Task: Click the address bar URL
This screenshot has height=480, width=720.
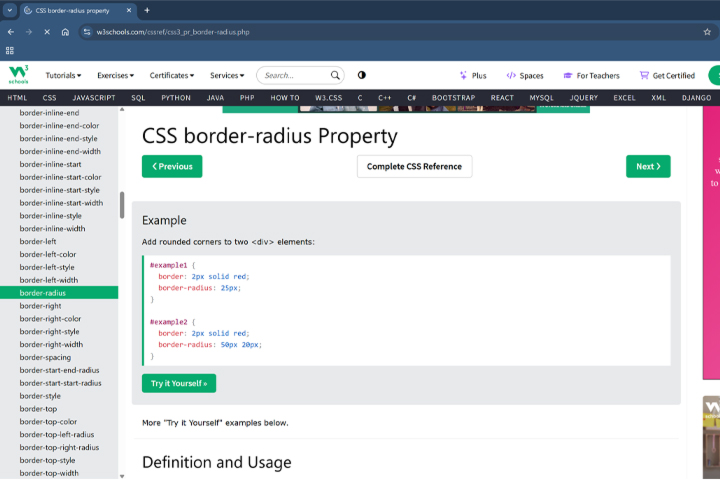Action: pyautogui.click(x=173, y=32)
